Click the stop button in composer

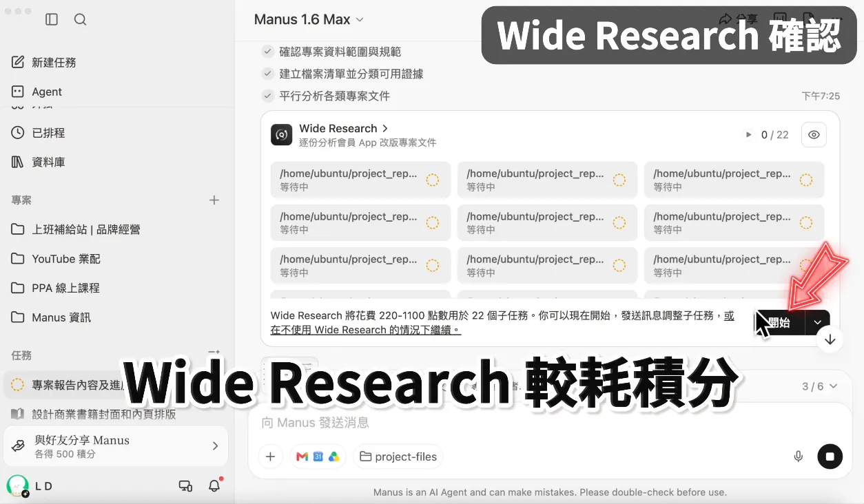[x=830, y=456]
